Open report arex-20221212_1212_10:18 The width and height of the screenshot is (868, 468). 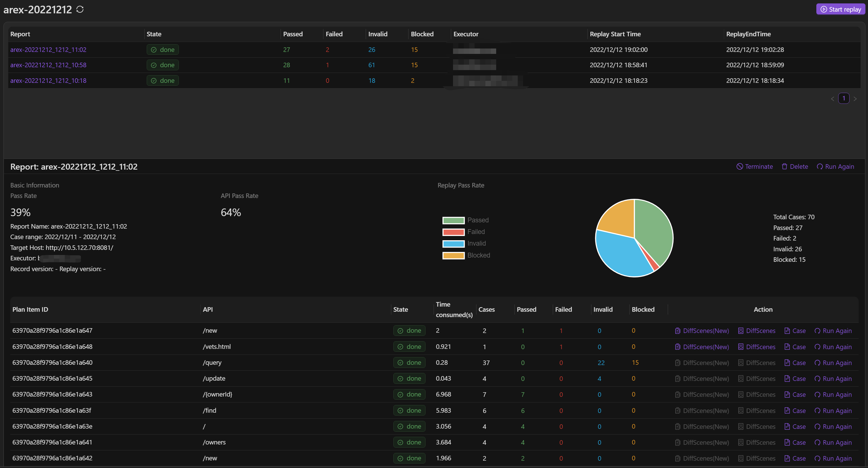pyautogui.click(x=48, y=81)
